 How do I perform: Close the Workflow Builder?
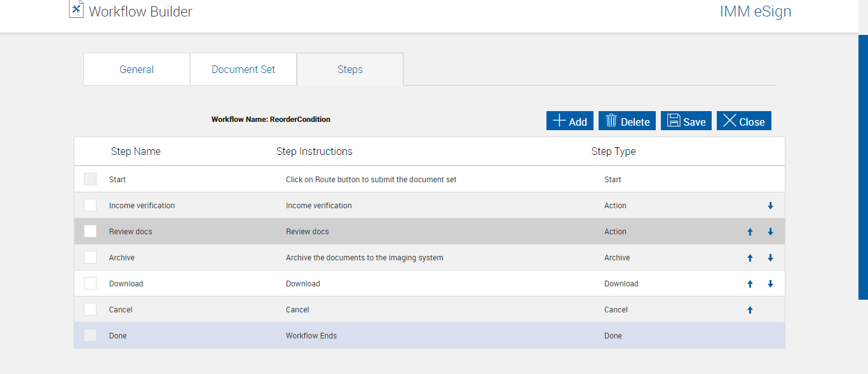(744, 121)
